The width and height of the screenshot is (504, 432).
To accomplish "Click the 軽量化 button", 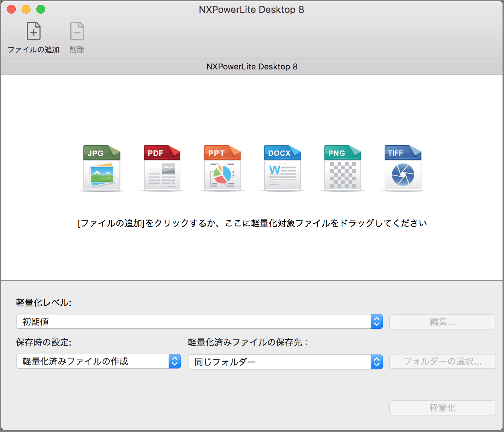I will (x=442, y=408).
